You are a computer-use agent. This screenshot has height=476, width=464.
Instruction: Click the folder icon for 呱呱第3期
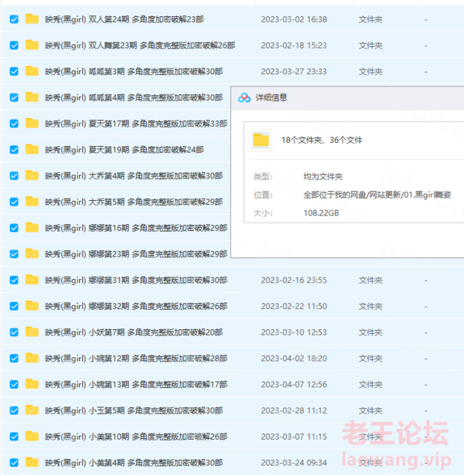[x=32, y=71]
